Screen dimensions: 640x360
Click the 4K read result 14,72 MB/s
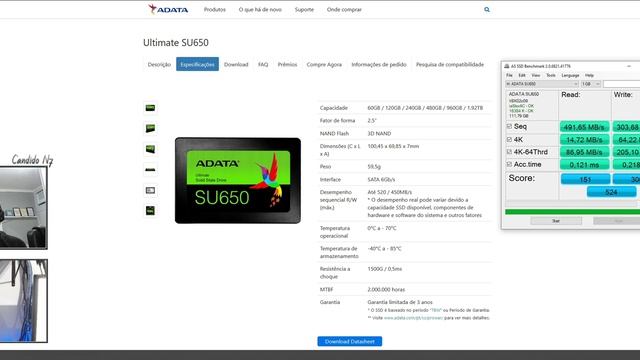pos(584,140)
